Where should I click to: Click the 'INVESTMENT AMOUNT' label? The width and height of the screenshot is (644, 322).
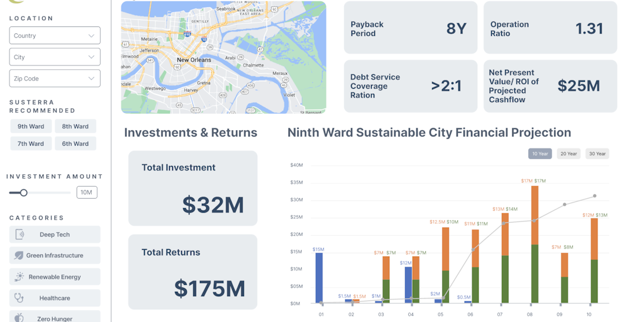pos(55,177)
